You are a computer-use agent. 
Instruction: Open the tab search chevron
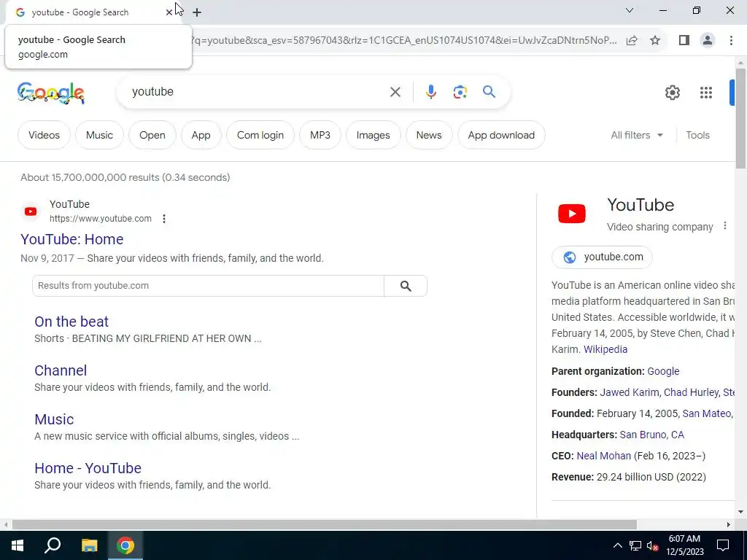(630, 10)
